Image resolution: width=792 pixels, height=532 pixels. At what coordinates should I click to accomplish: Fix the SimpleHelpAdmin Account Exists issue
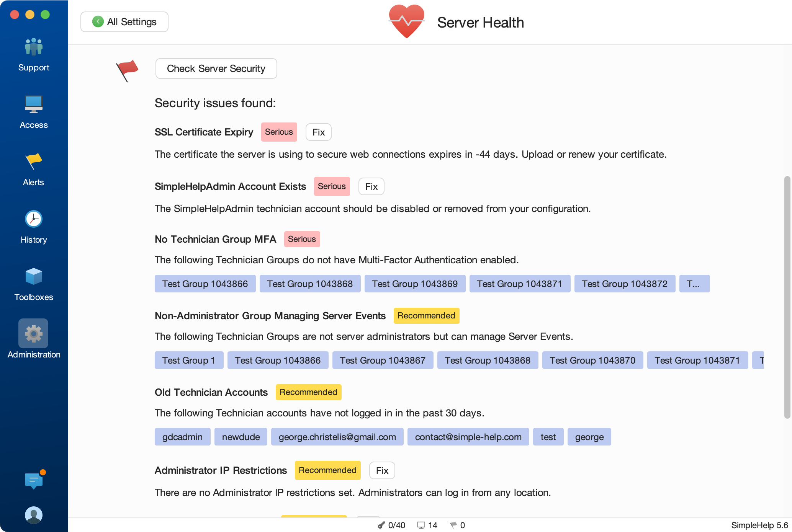coord(371,186)
